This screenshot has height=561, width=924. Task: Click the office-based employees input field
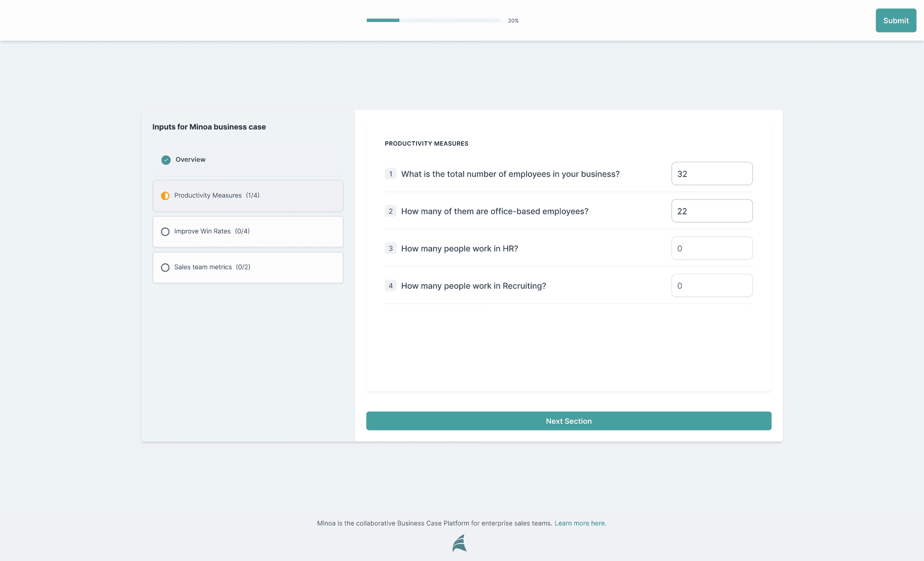711,211
